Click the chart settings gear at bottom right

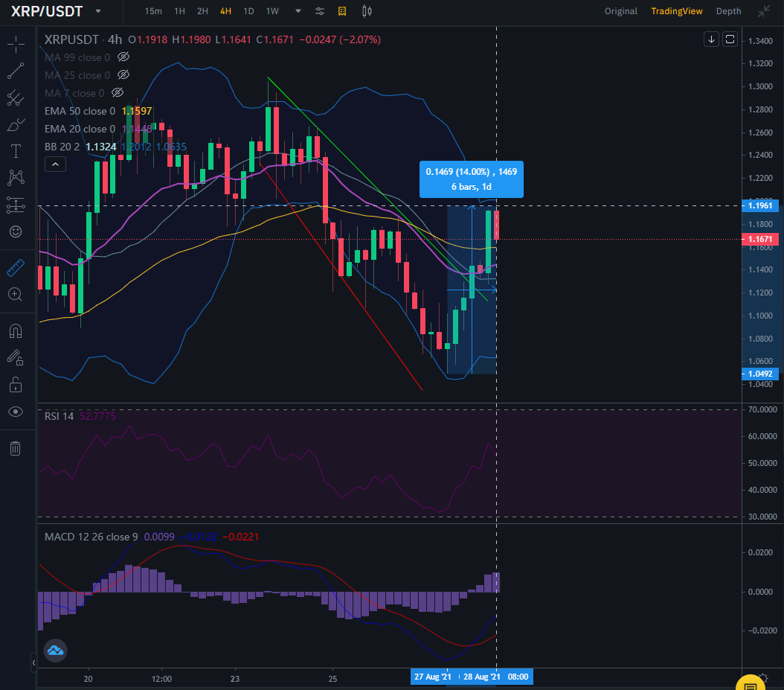763,679
